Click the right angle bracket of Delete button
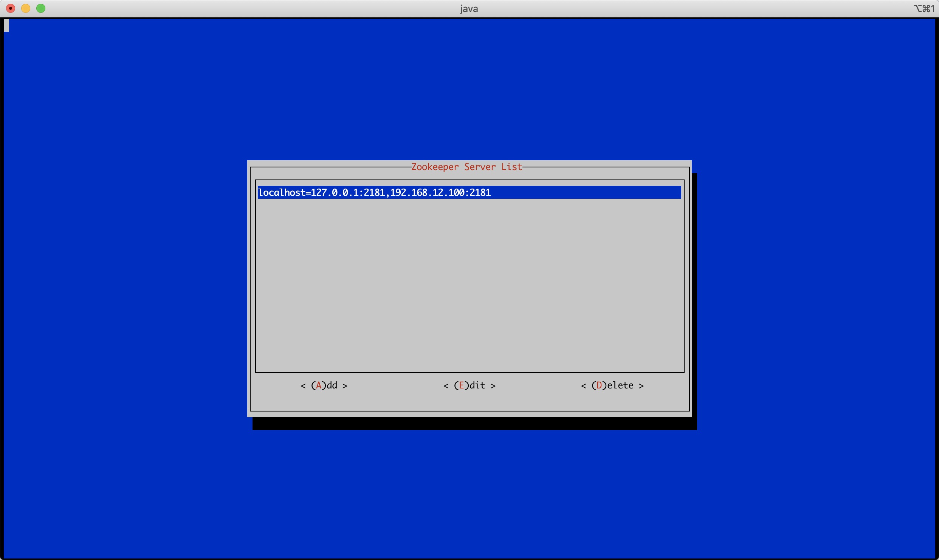 pyautogui.click(x=641, y=386)
